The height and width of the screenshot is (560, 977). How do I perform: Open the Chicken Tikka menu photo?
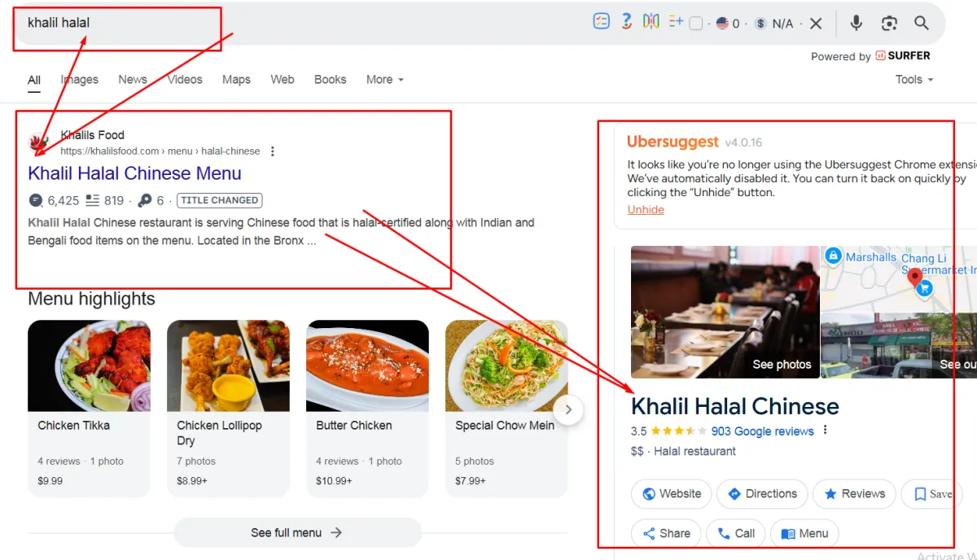pyautogui.click(x=90, y=365)
